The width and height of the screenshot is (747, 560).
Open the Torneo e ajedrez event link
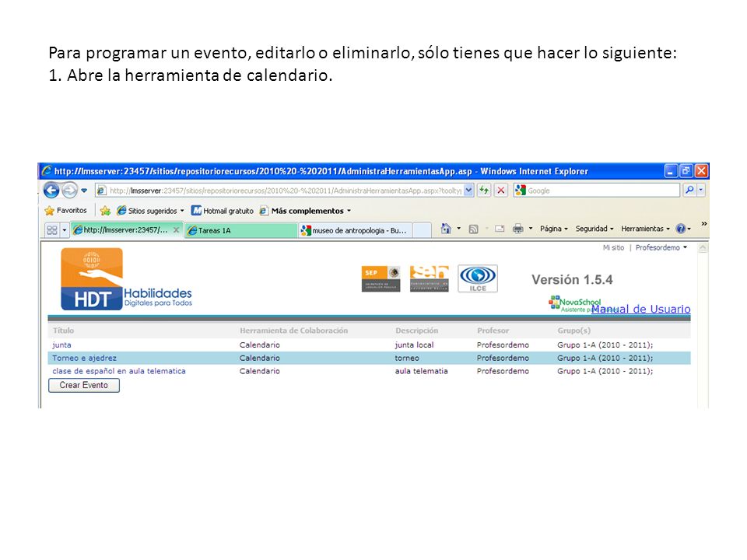click(x=84, y=358)
